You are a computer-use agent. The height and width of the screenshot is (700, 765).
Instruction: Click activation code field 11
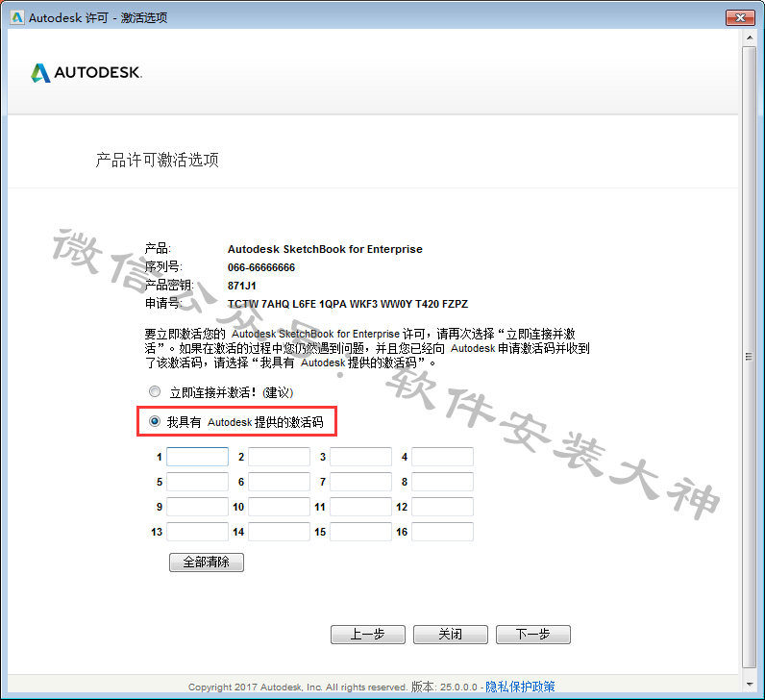(x=360, y=507)
